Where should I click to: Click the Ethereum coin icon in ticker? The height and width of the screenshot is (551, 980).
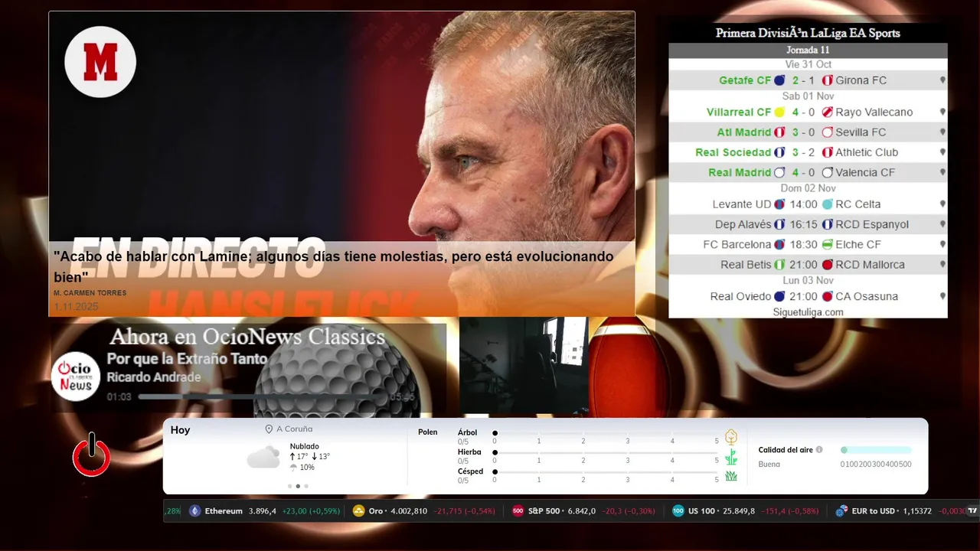tap(194, 511)
